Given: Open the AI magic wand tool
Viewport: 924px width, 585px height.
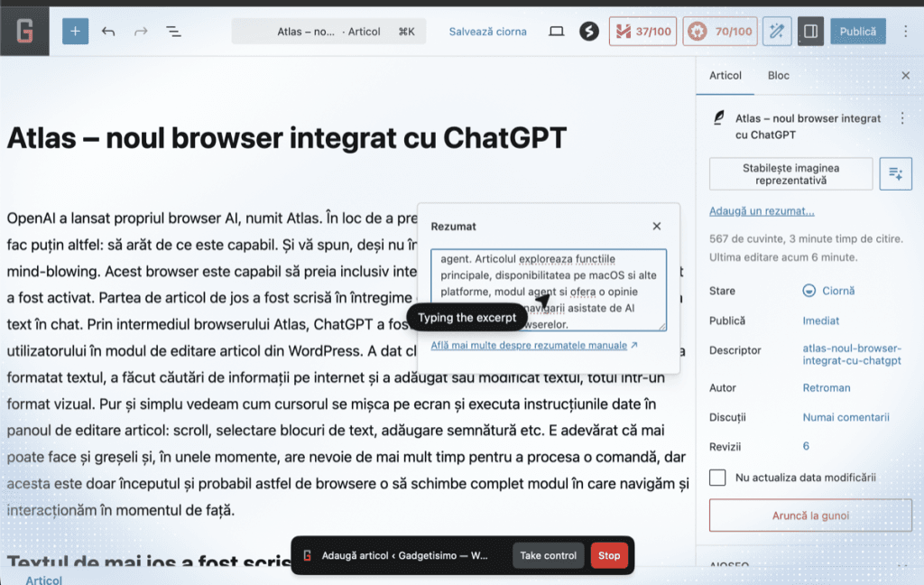Looking at the screenshot, I should coord(776,32).
